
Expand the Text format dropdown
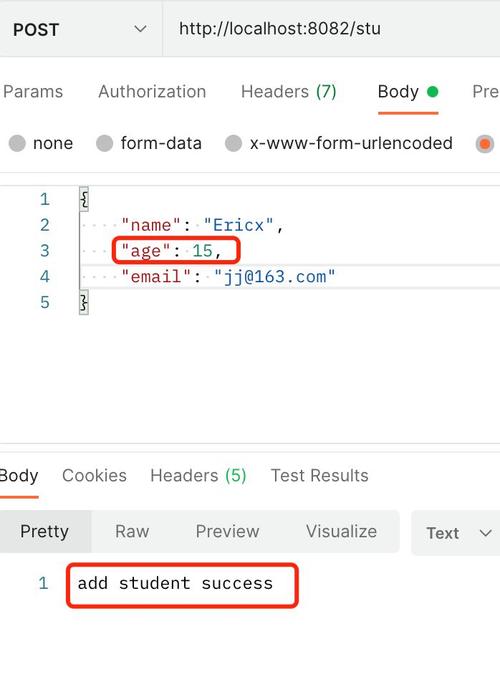(x=456, y=533)
